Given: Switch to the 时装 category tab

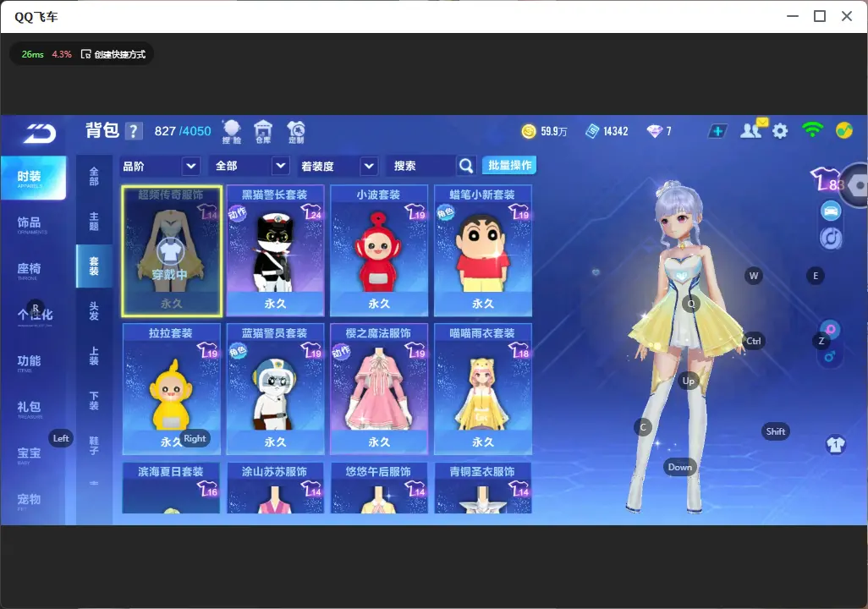Looking at the screenshot, I should (x=33, y=177).
